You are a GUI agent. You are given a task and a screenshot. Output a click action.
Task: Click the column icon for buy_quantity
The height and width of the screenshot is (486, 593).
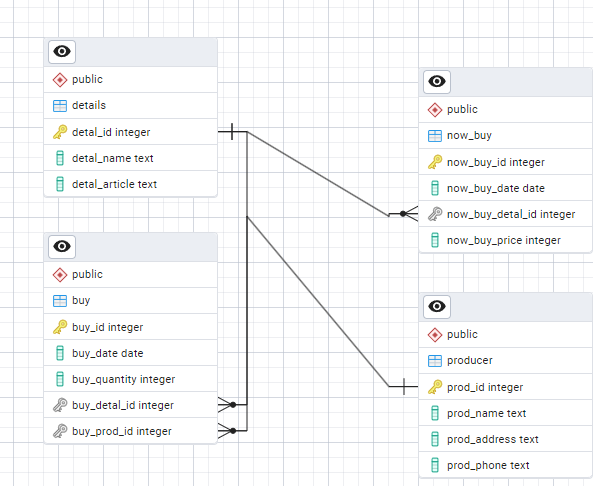click(60, 379)
